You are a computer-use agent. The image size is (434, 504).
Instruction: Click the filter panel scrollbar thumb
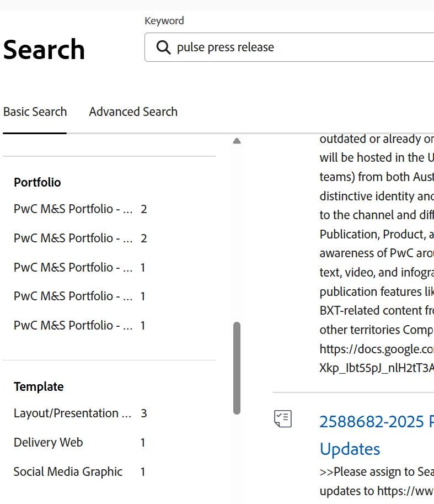(x=237, y=368)
